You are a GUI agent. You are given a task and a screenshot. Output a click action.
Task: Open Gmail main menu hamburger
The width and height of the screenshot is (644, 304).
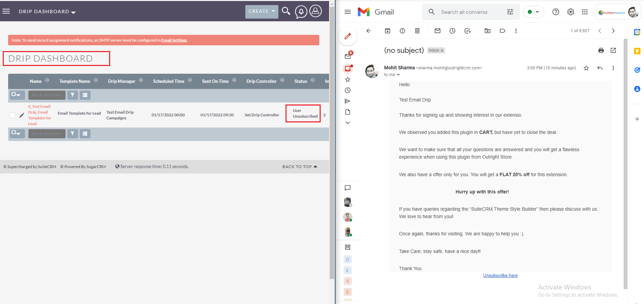[x=348, y=12]
